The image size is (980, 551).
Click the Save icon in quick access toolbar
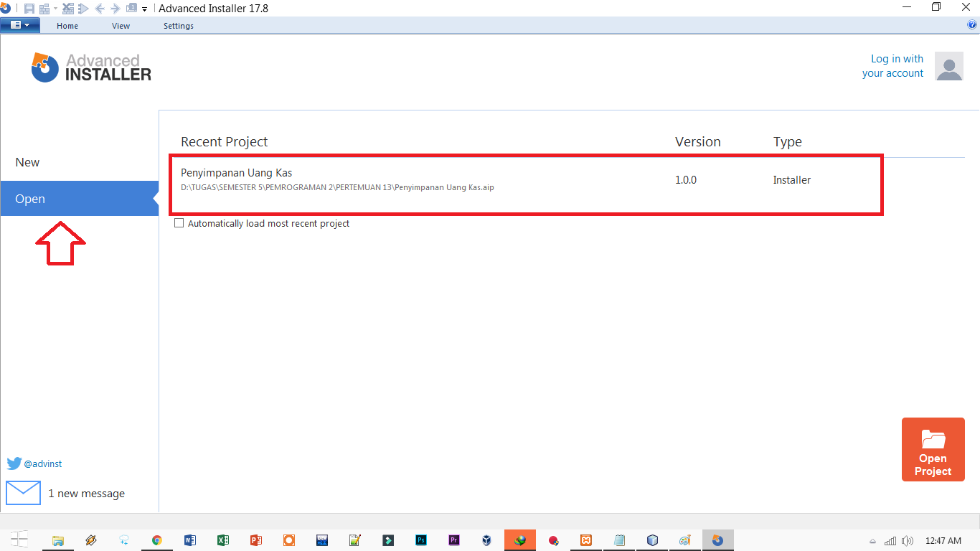29,9
